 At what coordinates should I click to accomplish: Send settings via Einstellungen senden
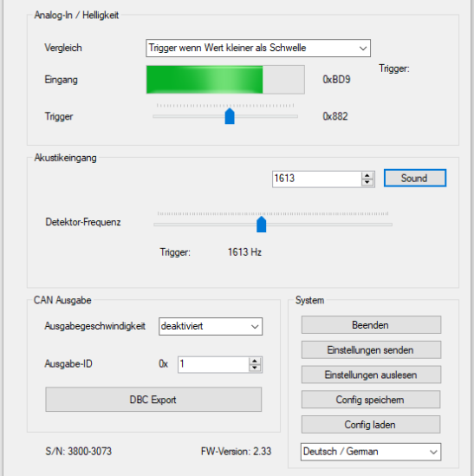pyautogui.click(x=371, y=349)
